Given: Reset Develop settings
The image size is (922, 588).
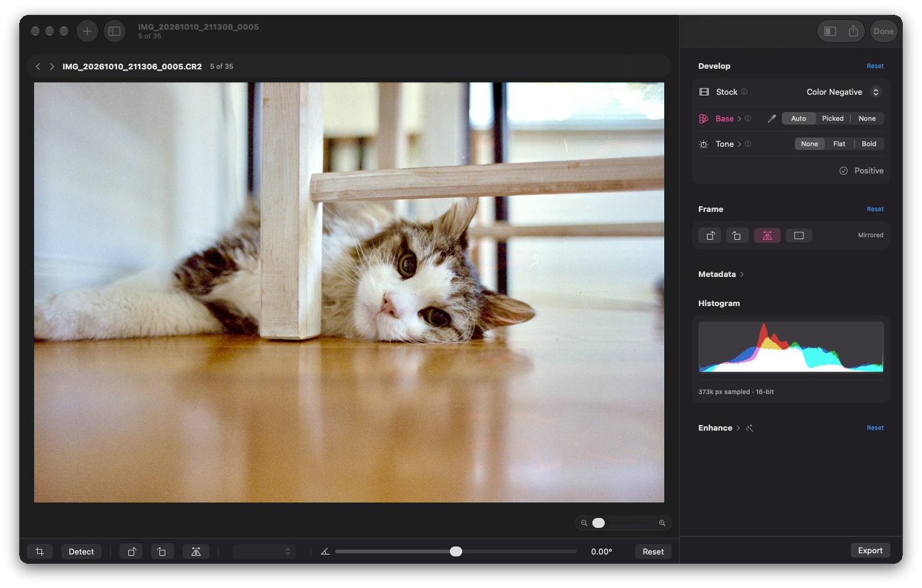Looking at the screenshot, I should tap(875, 66).
